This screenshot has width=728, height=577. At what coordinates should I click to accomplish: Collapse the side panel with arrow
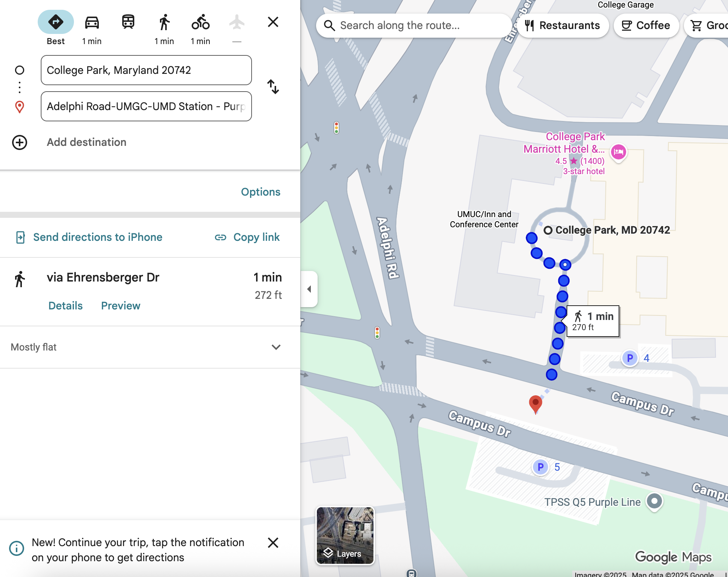tap(309, 289)
